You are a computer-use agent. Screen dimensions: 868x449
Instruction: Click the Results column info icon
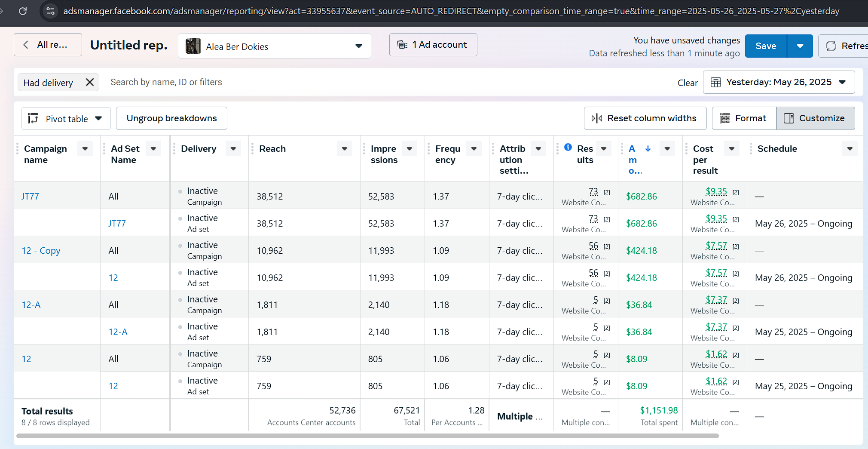pyautogui.click(x=568, y=147)
